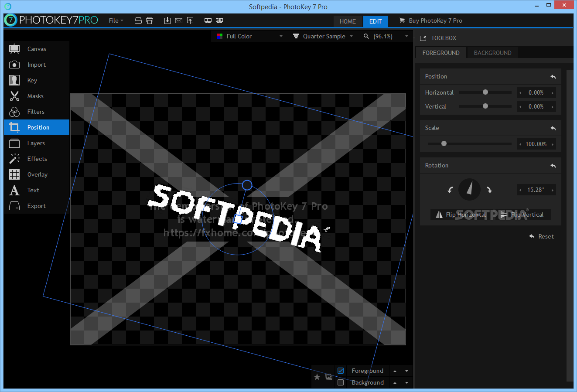Viewport: 577px width, 392px height.
Task: Move Foreground layer up arrow
Action: click(x=395, y=371)
